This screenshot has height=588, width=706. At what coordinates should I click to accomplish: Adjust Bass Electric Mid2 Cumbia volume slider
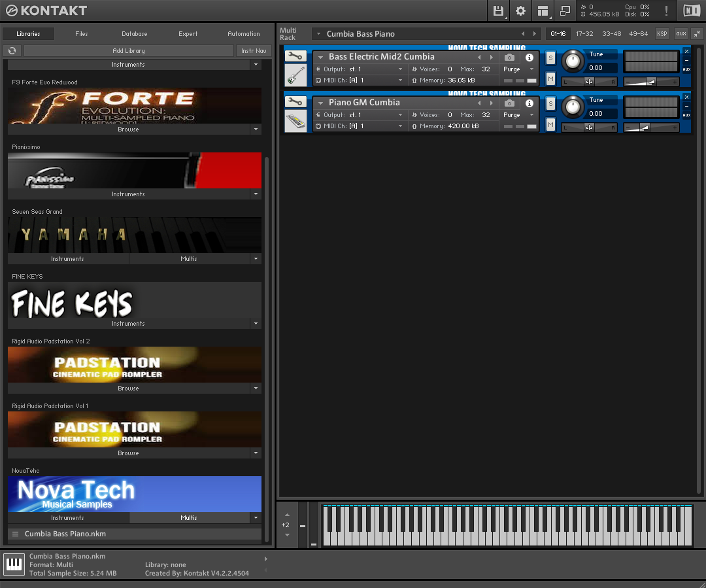tap(651, 82)
